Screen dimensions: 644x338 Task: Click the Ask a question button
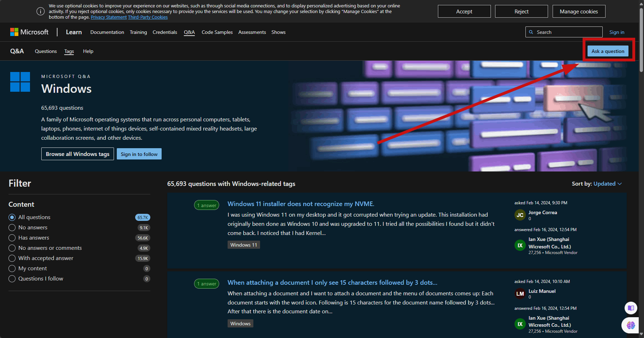tap(608, 51)
